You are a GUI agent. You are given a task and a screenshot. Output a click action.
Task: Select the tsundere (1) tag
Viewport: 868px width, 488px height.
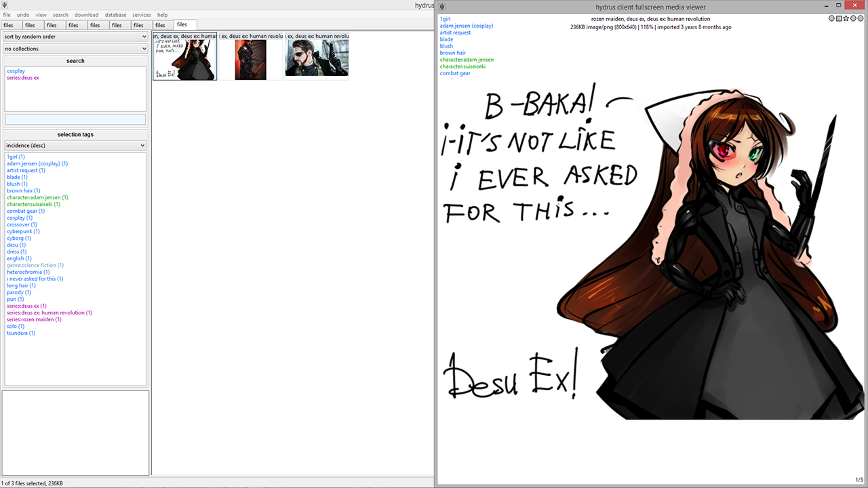tap(21, 333)
